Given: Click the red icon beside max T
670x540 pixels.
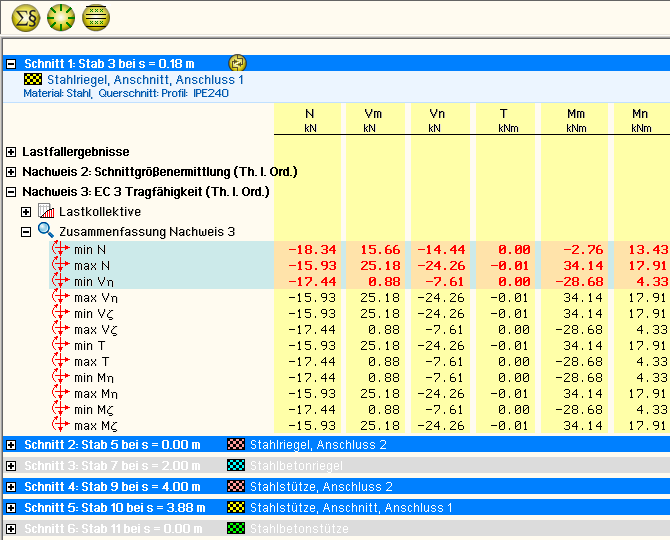Looking at the screenshot, I should (x=59, y=361).
